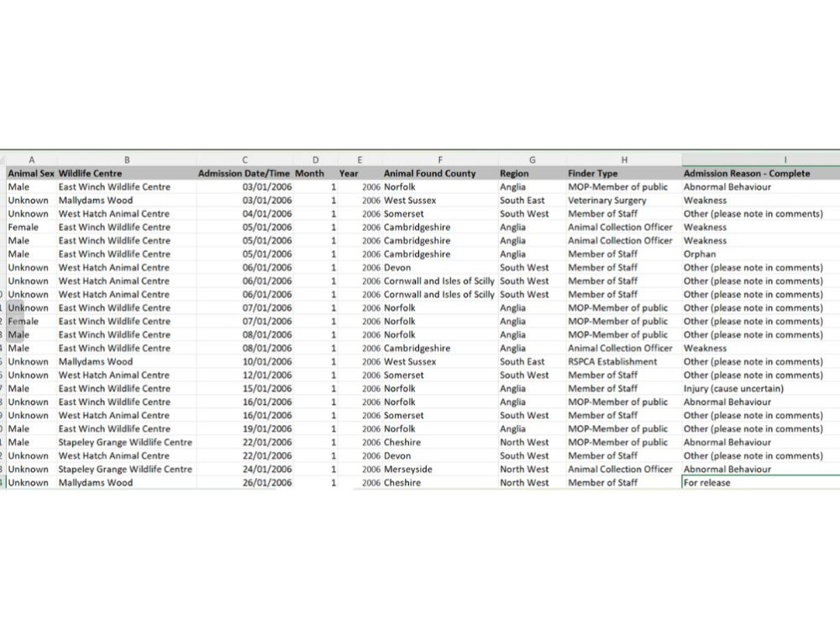
Task: Select 'North West' in the Merseyside row
Action: point(532,470)
